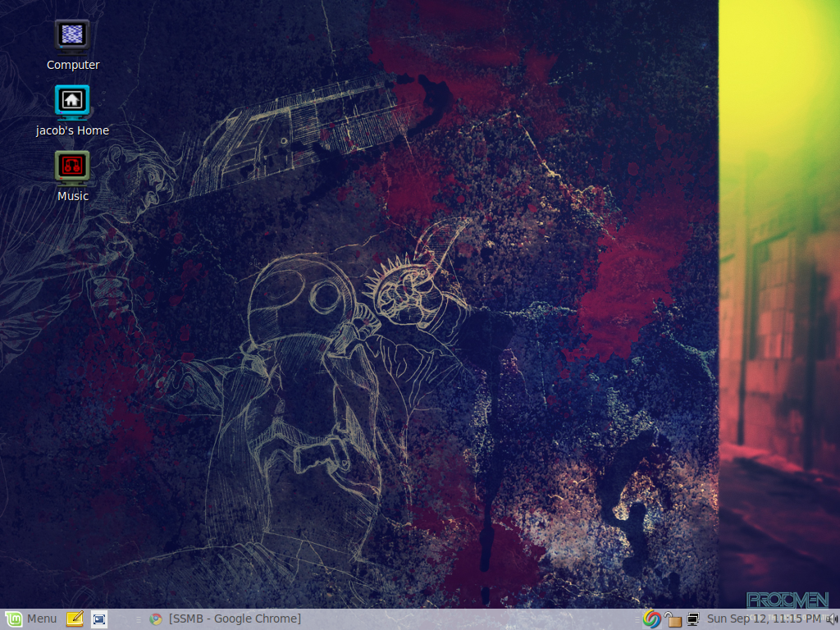
Task: Launch the yellow notes applet in panel
Action: coord(75,619)
